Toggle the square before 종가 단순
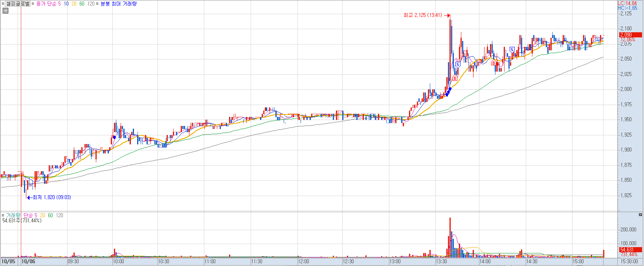The height and width of the screenshot is (266, 644). (33, 4)
